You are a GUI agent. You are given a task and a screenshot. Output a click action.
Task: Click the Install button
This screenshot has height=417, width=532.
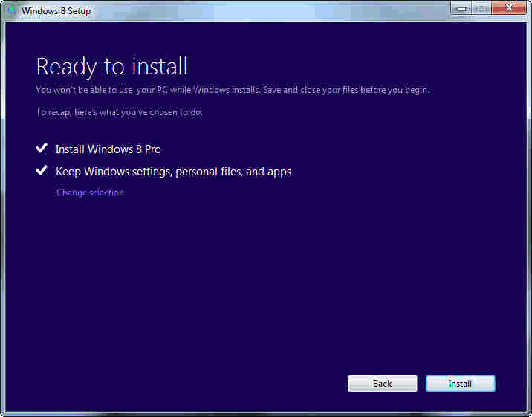[x=461, y=384]
